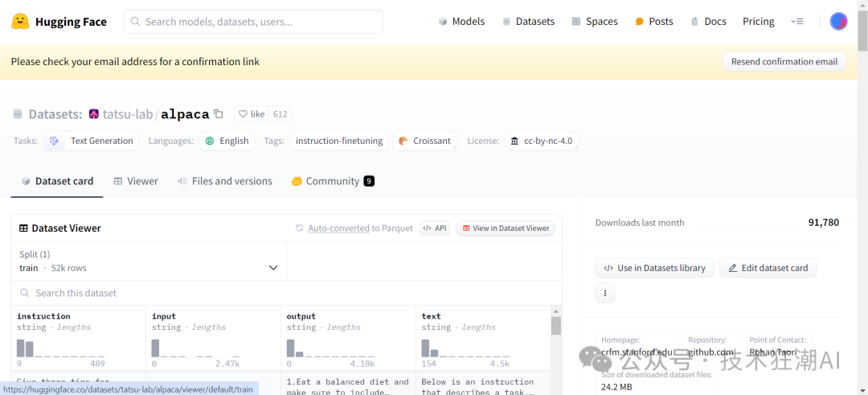Click Resend confirmation email button
The image size is (868, 395).
pos(784,61)
